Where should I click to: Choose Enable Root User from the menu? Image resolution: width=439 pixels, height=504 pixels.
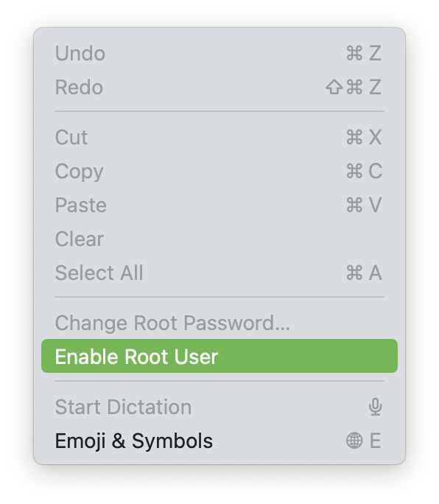[219, 356]
